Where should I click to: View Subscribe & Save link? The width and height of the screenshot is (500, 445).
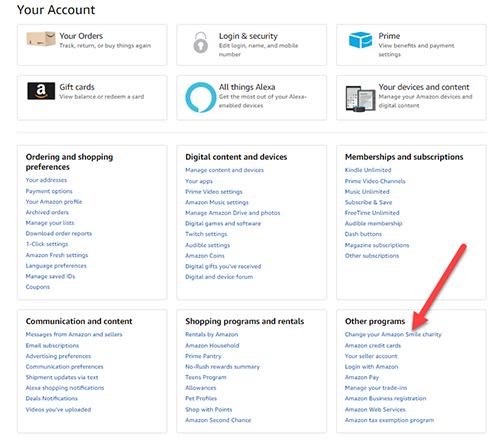click(x=368, y=202)
